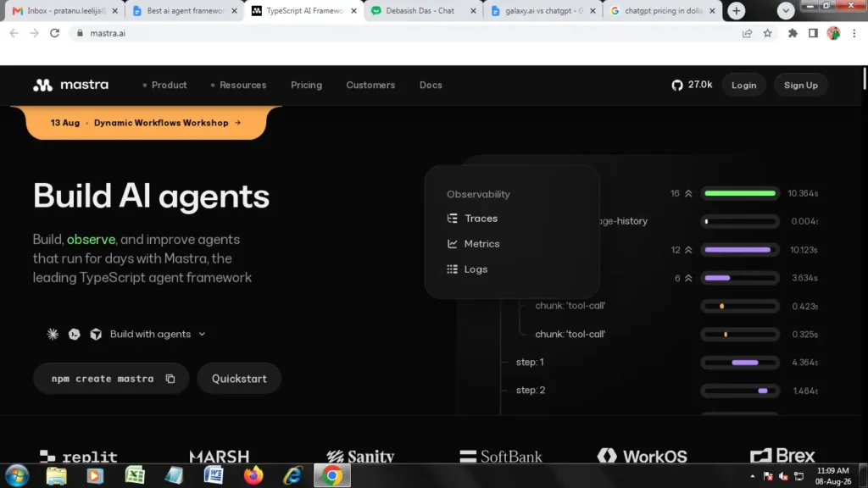The image size is (868, 488).
Task: Click the cube icon beside Build with agents
Action: (96, 334)
